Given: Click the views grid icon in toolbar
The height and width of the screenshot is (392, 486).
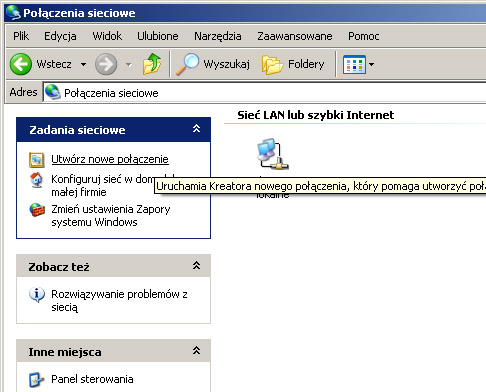Looking at the screenshot, I should coord(354,64).
